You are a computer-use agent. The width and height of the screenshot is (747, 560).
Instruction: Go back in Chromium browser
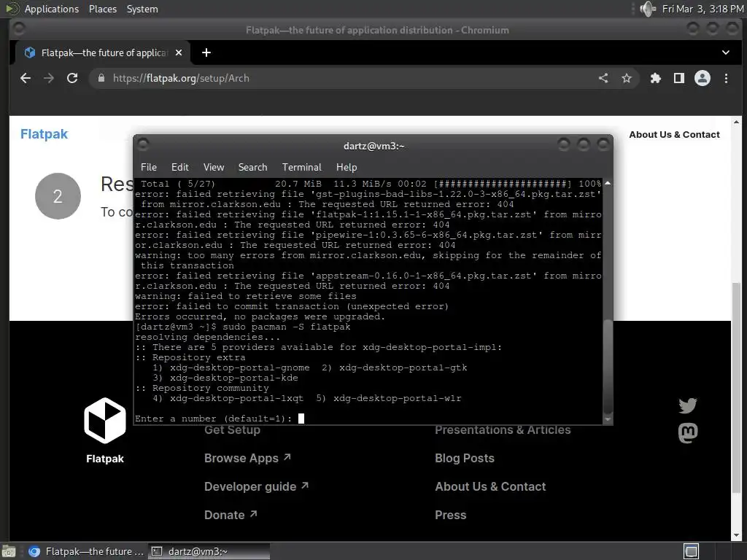26,78
